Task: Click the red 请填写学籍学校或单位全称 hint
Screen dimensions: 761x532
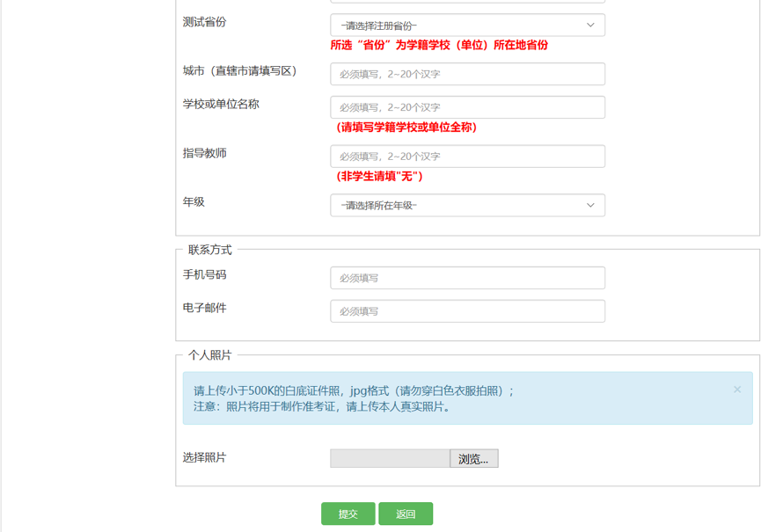Action: 406,128
